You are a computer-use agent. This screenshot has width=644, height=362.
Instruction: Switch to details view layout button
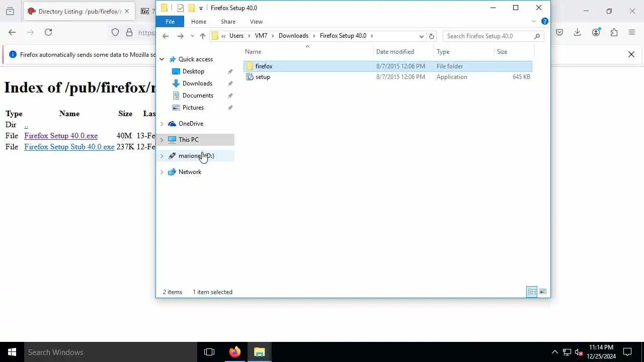[x=532, y=292]
